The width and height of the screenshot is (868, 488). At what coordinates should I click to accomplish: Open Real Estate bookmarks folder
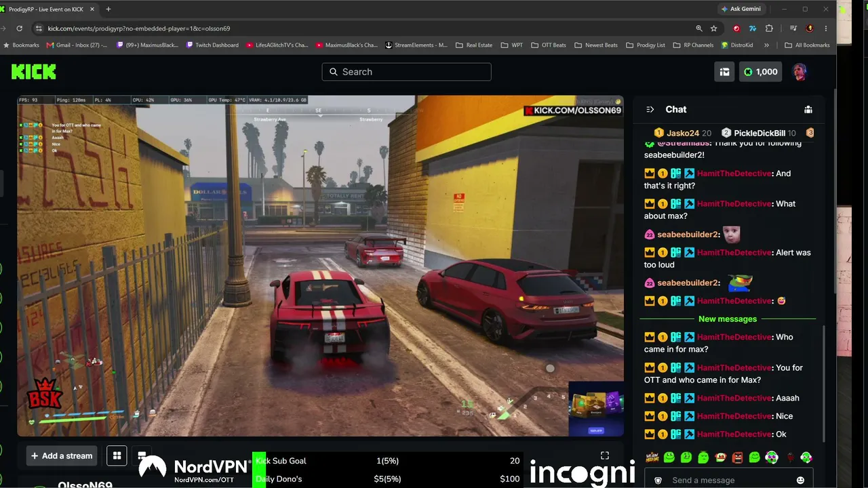tap(474, 45)
